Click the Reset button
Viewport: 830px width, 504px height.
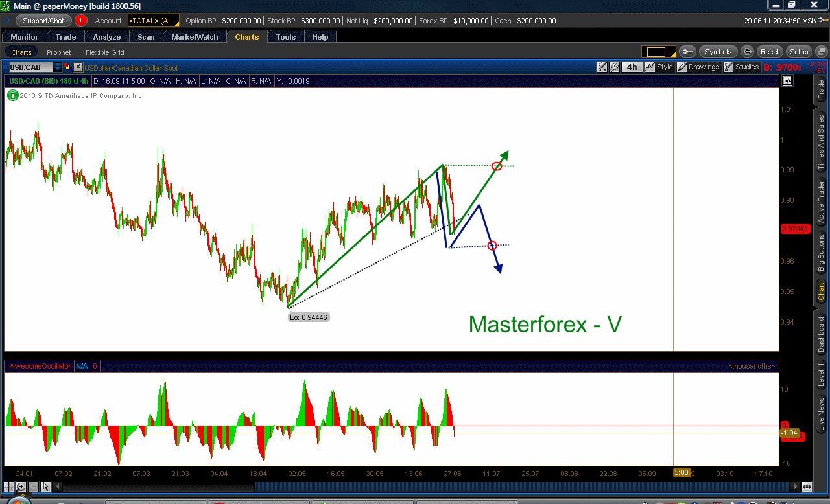coord(770,52)
